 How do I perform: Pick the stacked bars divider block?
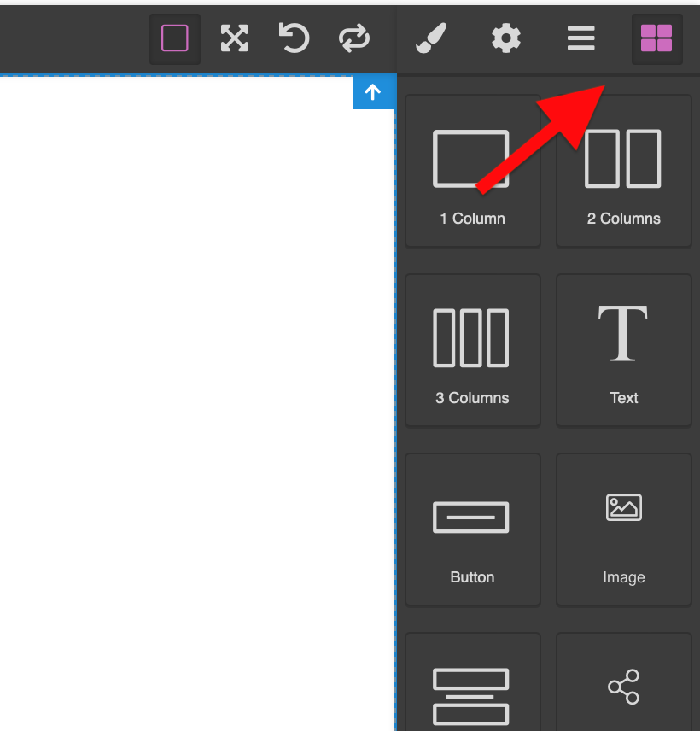[x=473, y=682]
